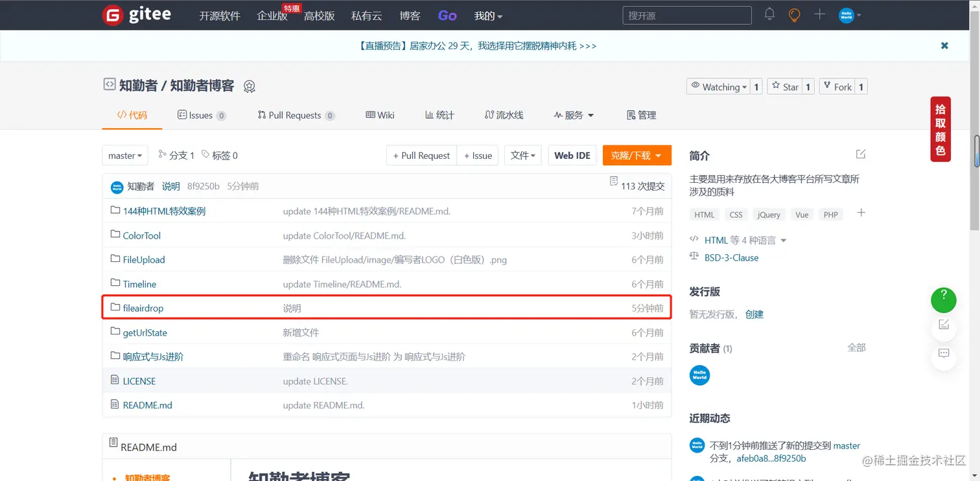Click the 搜开源 search input field

point(686,14)
